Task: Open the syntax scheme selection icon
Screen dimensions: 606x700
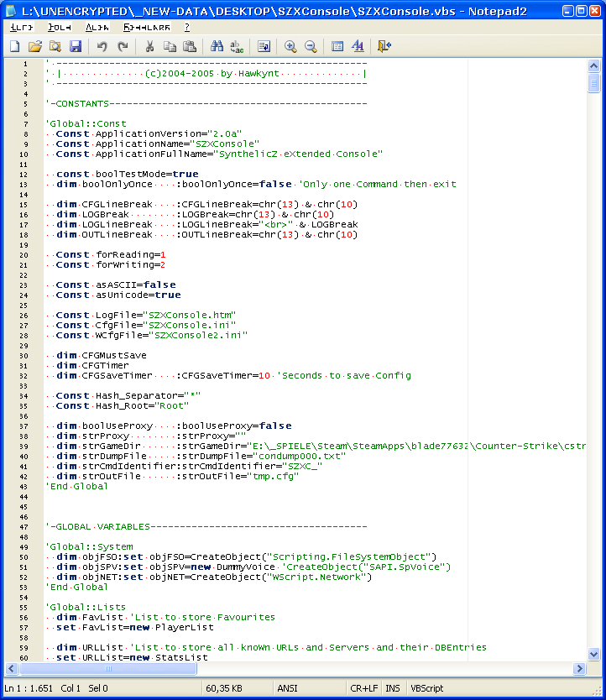Action: click(337, 46)
